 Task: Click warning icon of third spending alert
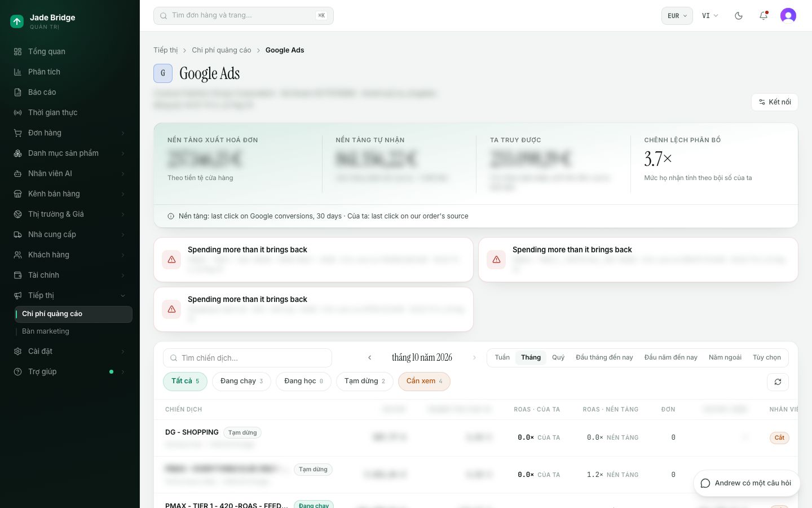tap(172, 309)
